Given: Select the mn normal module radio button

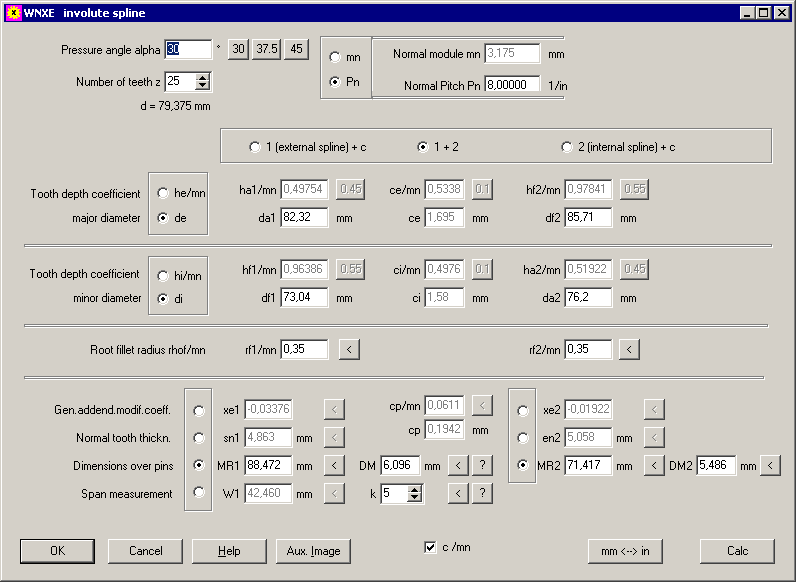Looking at the screenshot, I should click(x=335, y=58).
